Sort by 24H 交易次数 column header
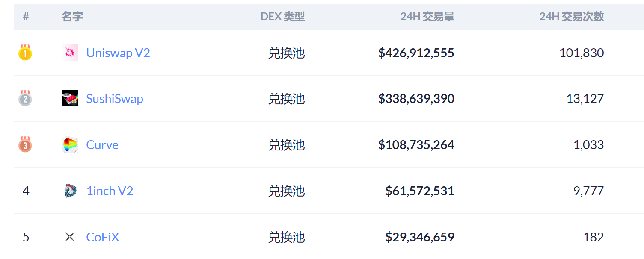644x259 pixels. pos(571,17)
